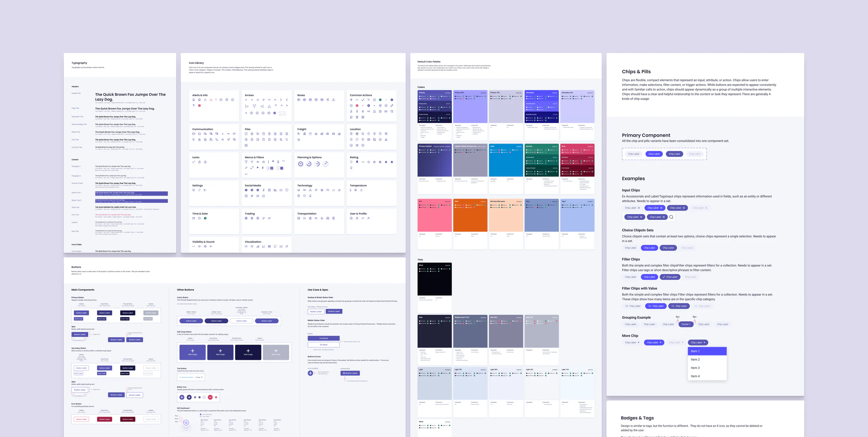The image size is (868, 437).
Task: Click the large red minus circle in Button Icon
Action: point(210,397)
